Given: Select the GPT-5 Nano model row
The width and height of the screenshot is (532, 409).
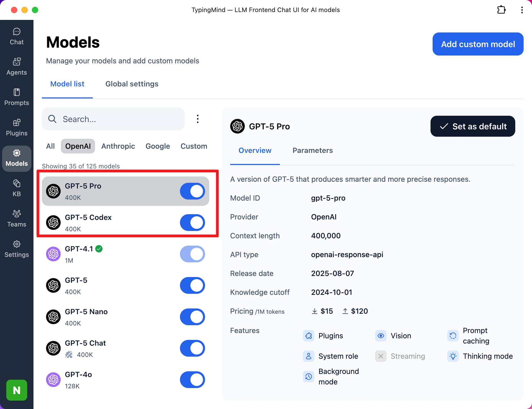Looking at the screenshot, I should click(x=126, y=317).
